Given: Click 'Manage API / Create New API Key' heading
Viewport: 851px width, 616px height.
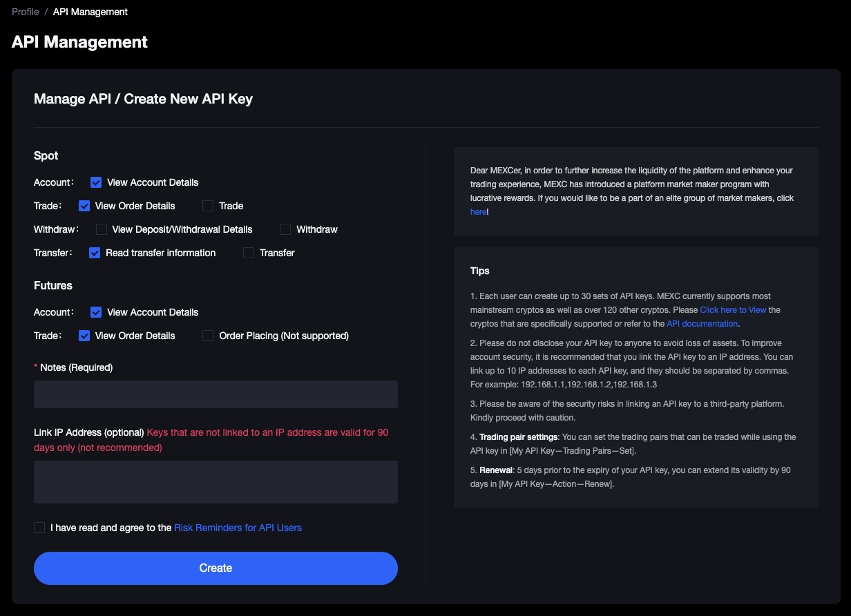Looking at the screenshot, I should point(144,99).
